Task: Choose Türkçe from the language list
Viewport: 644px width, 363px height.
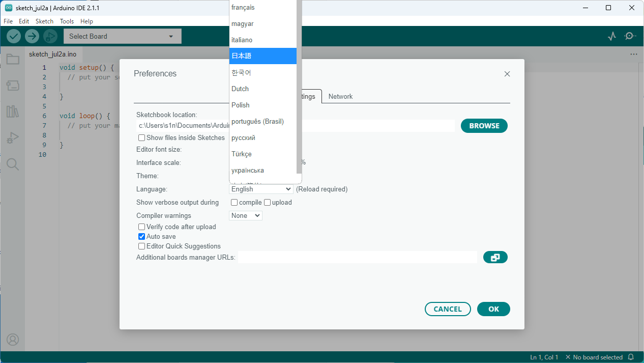Action: pyautogui.click(x=263, y=154)
